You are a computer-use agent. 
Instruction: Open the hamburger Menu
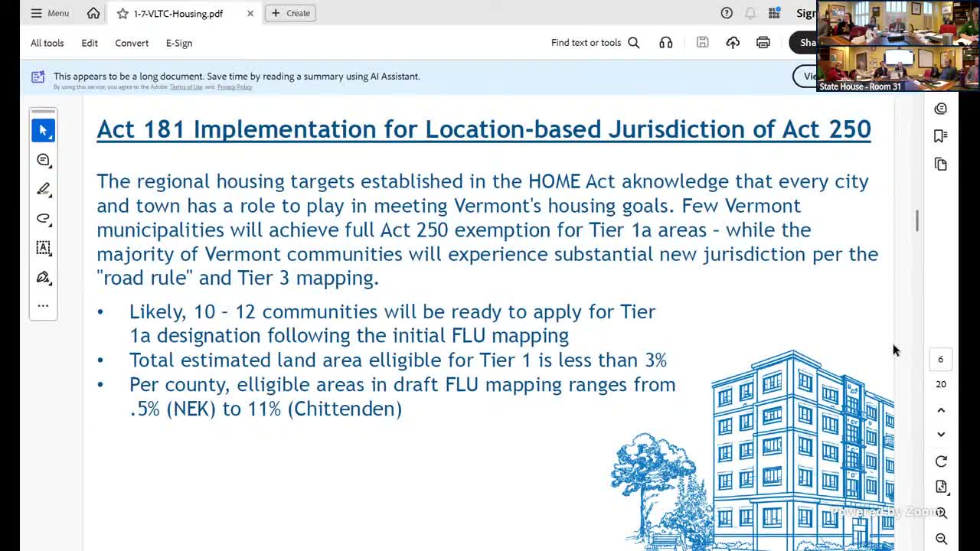point(49,13)
